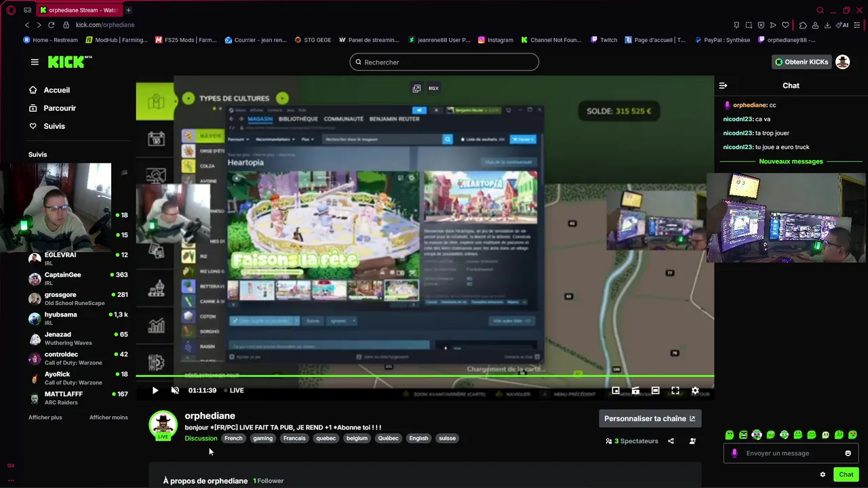Click the KICK logo

click(x=69, y=62)
